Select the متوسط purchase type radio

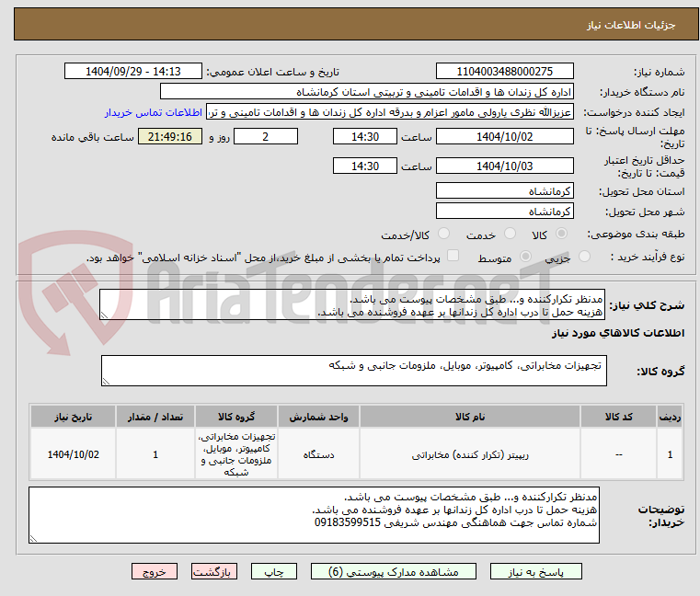tap(525, 257)
